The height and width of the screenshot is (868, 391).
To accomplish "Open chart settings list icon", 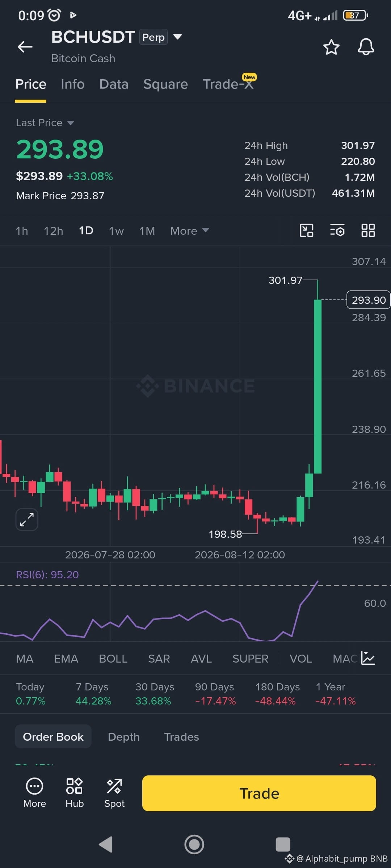I will click(x=337, y=230).
